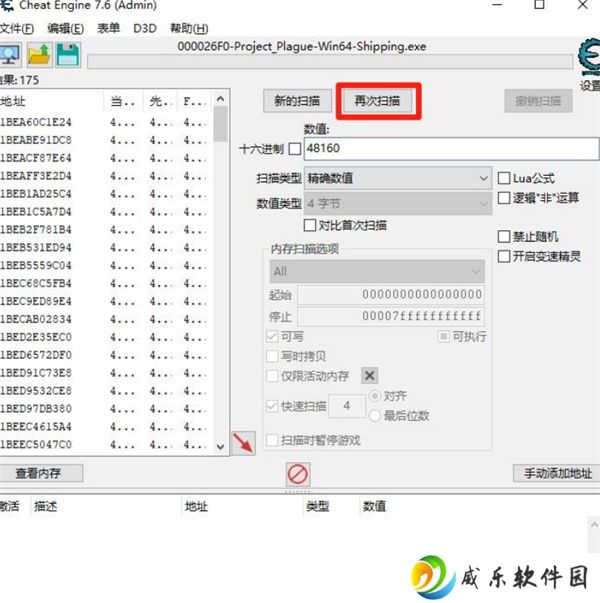600x603 pixels.
Task: Open the 数值类型 dropdown showing 4 字节
Action: [x=398, y=204]
